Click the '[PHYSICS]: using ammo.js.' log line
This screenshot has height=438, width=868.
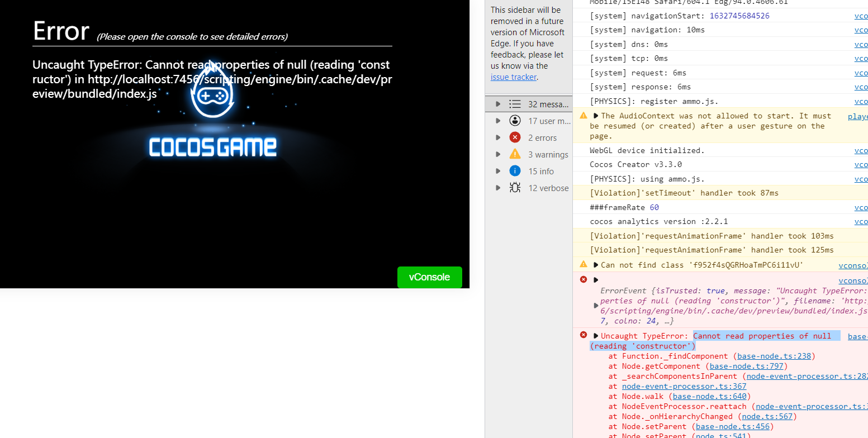click(647, 179)
